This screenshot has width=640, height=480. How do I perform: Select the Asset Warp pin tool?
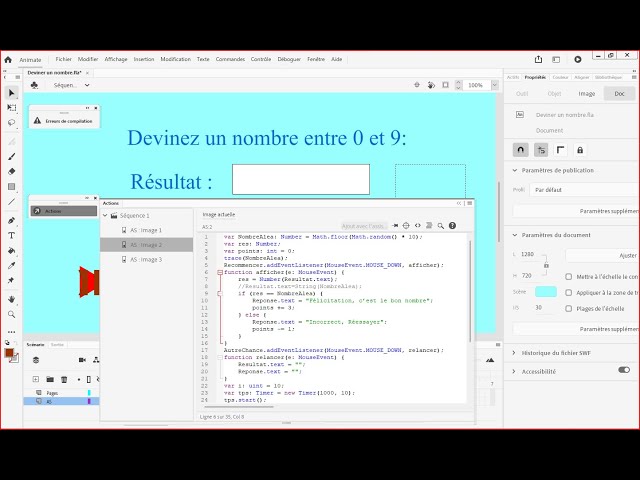click(x=11, y=280)
